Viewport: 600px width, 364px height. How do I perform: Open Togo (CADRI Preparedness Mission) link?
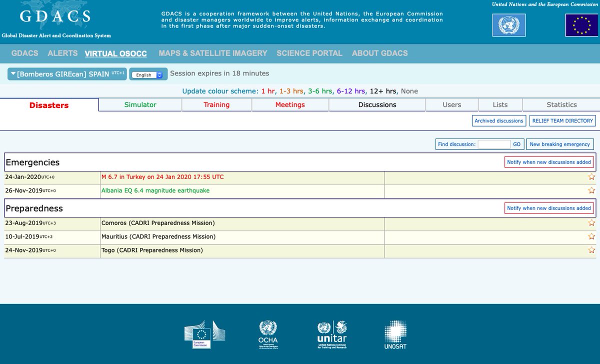152,250
